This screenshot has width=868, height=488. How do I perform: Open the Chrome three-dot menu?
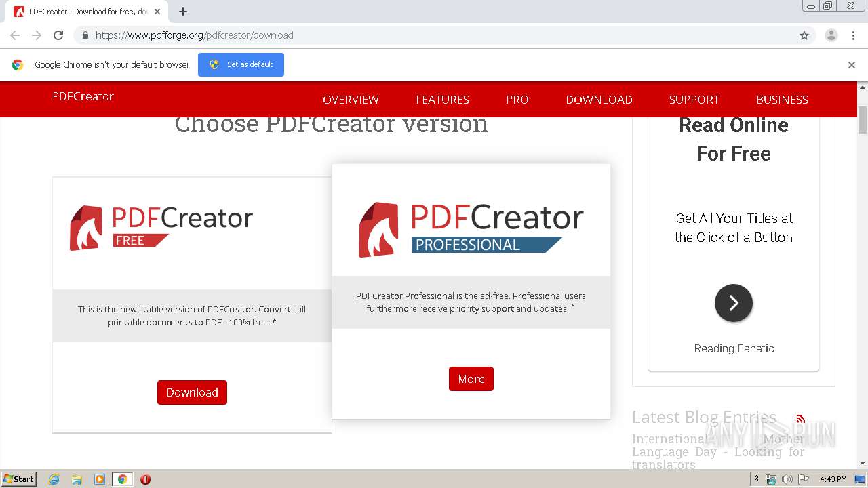click(x=853, y=35)
